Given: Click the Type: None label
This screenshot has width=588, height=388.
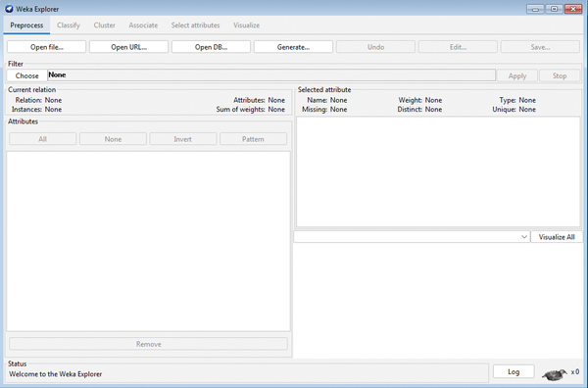Looking at the screenshot, I should tap(517, 100).
